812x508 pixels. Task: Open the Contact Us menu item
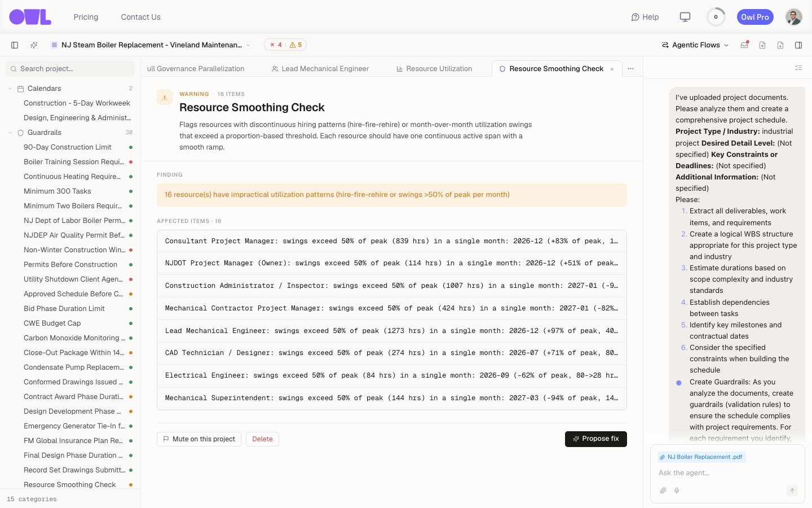click(x=140, y=17)
